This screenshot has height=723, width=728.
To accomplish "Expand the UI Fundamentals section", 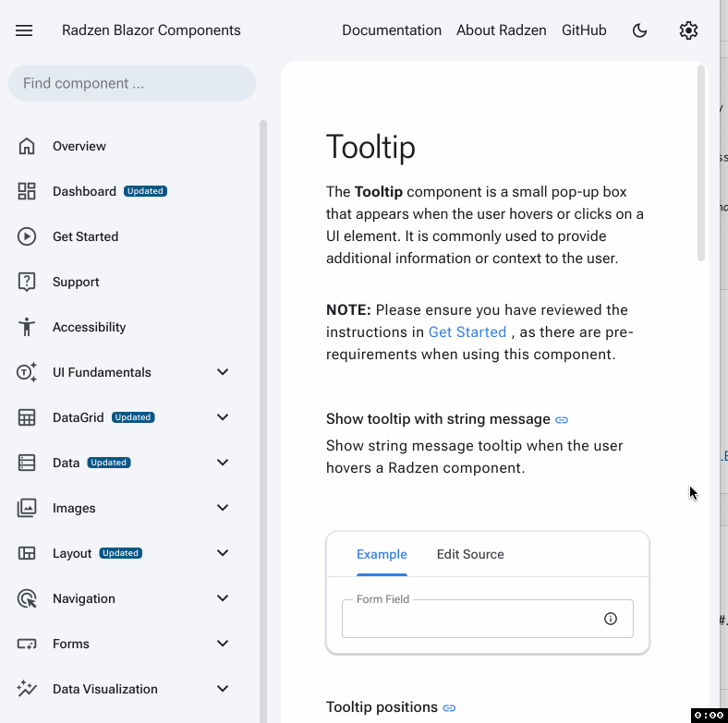I will 223,372.
